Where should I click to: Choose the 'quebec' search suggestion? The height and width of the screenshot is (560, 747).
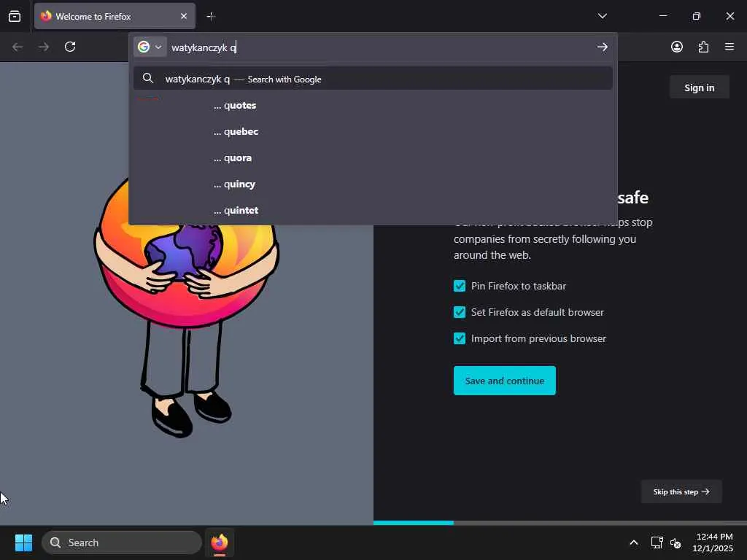click(373, 131)
